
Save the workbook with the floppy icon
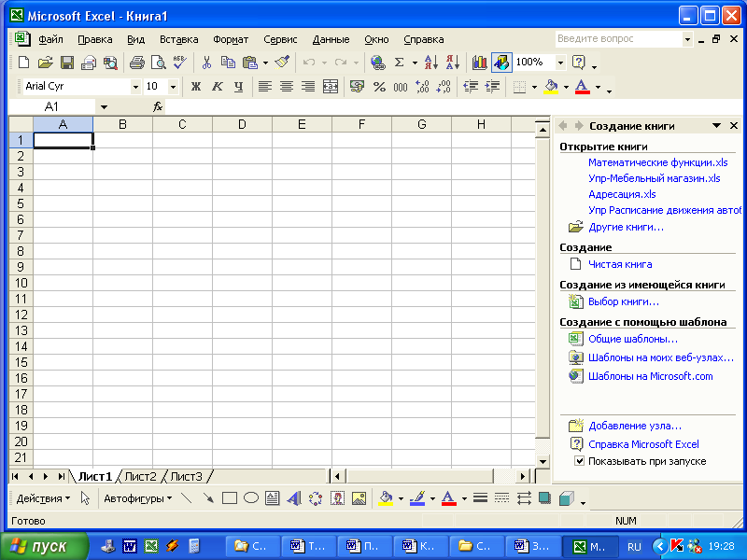tap(66, 63)
